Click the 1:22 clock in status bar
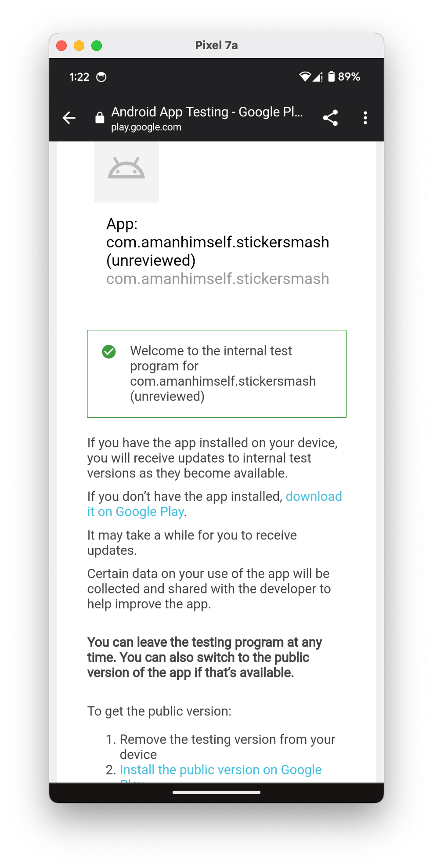This screenshot has width=433, height=868. [79, 77]
